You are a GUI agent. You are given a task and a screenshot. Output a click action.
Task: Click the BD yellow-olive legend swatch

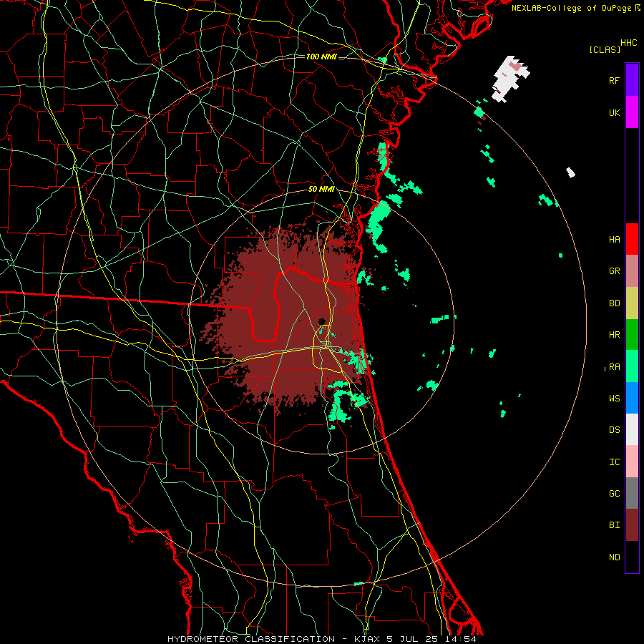[632, 303]
